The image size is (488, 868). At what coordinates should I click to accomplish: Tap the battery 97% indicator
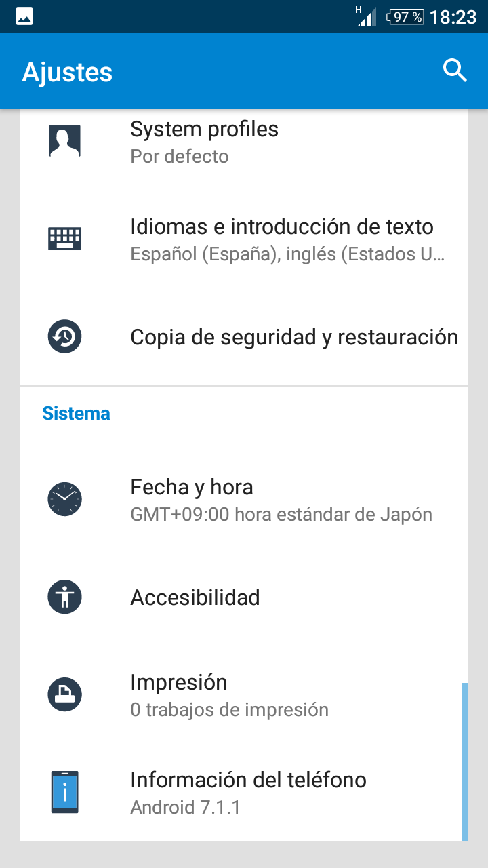(x=405, y=17)
